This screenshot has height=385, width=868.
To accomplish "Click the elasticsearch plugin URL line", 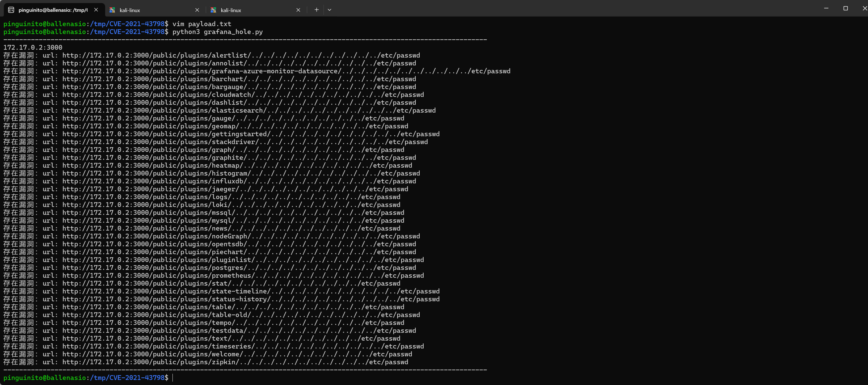I will 219,110.
